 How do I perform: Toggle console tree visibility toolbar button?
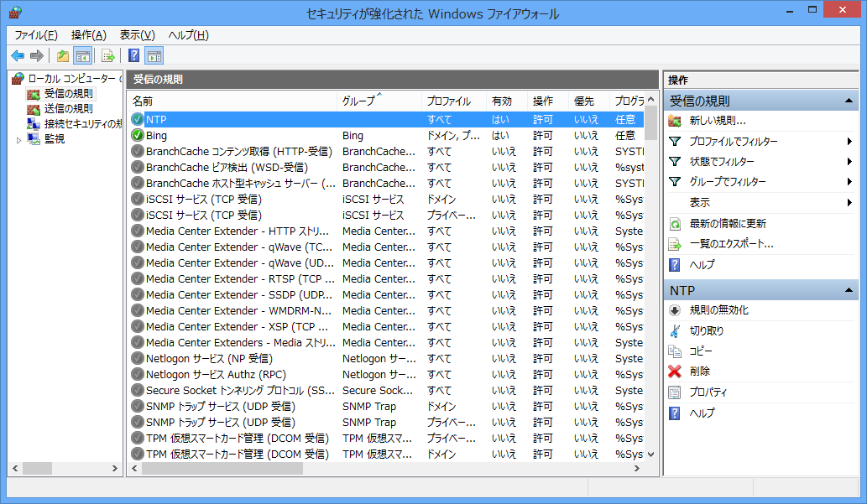(82, 56)
